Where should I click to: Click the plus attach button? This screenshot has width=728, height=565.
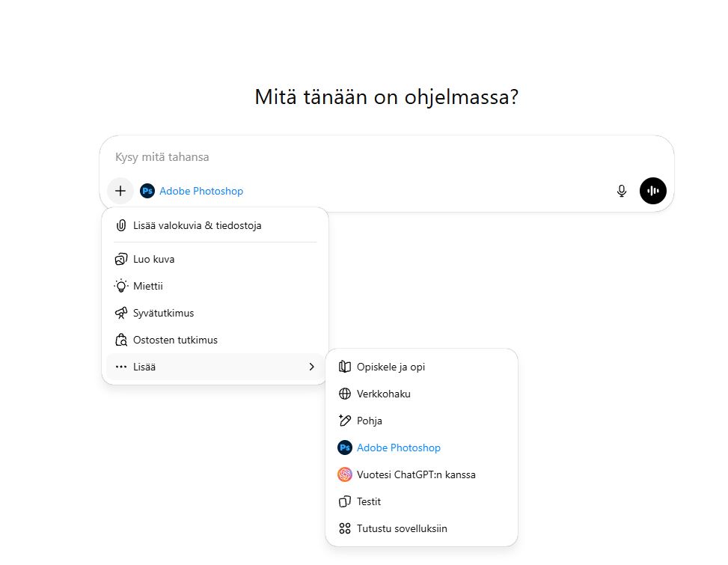pos(120,191)
